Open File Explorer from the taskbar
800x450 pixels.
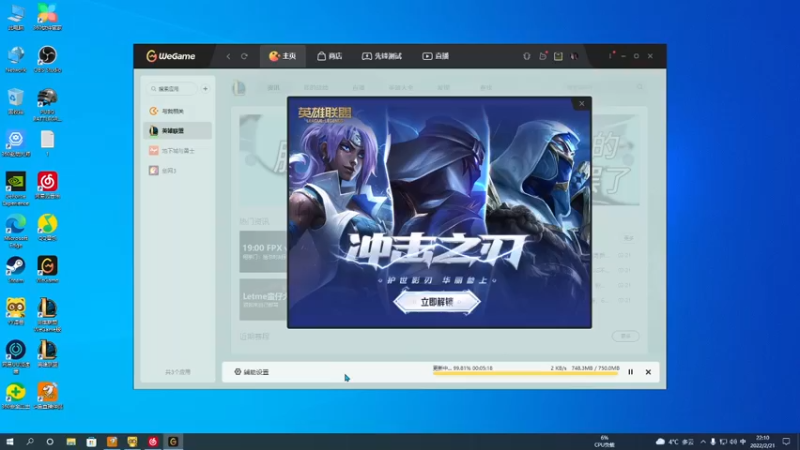[x=71, y=441]
